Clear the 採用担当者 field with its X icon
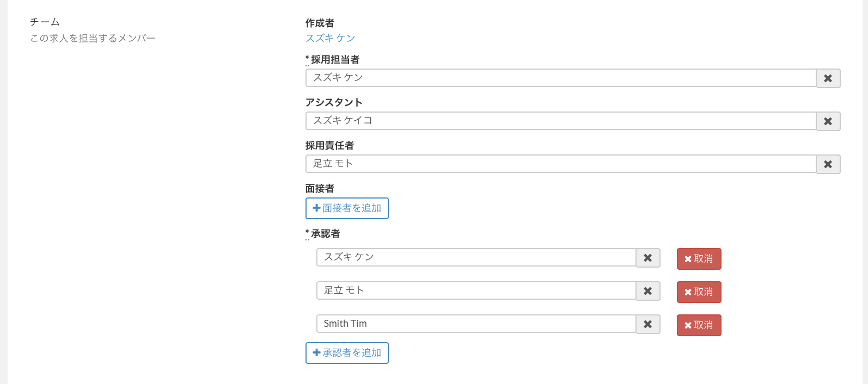868x384 pixels. 828,78
